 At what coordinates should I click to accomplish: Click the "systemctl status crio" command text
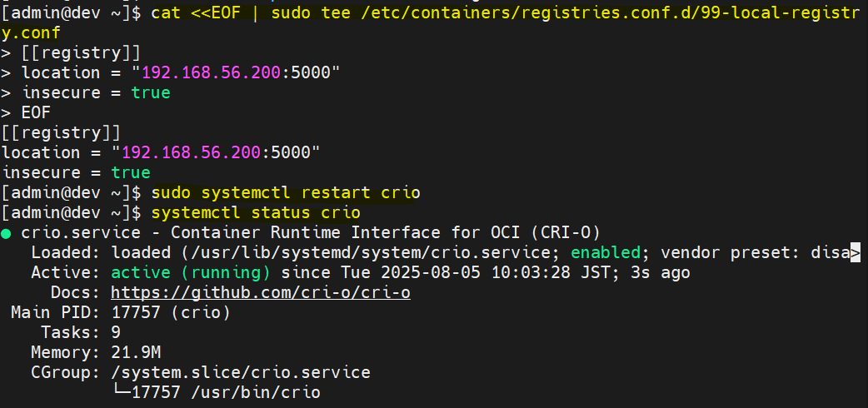pos(256,213)
